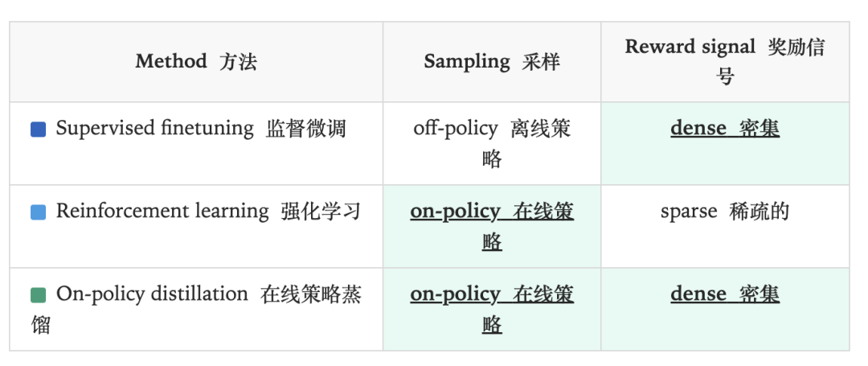Select the Method column header
The height and width of the screenshot is (366, 868).
(x=196, y=62)
